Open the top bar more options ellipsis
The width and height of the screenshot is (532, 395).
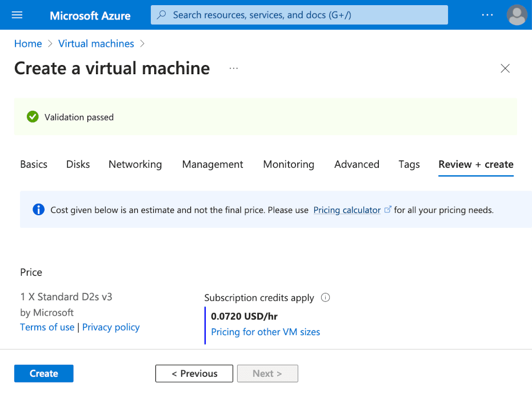pos(487,15)
